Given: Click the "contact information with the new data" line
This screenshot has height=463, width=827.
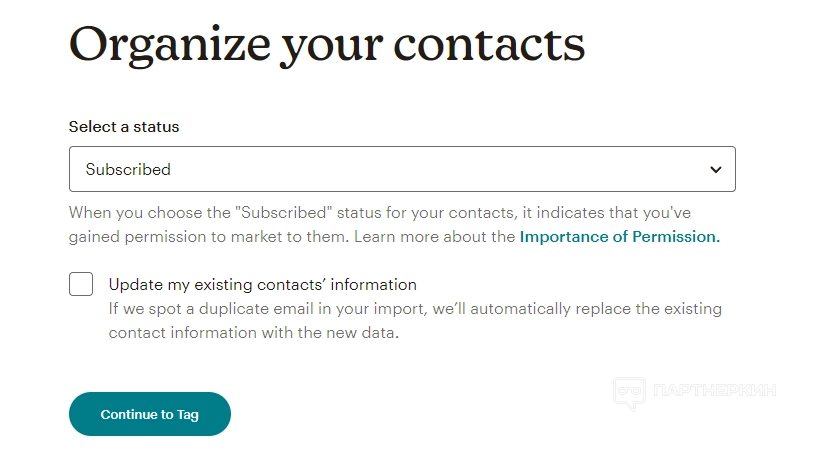Looking at the screenshot, I should (254, 333).
